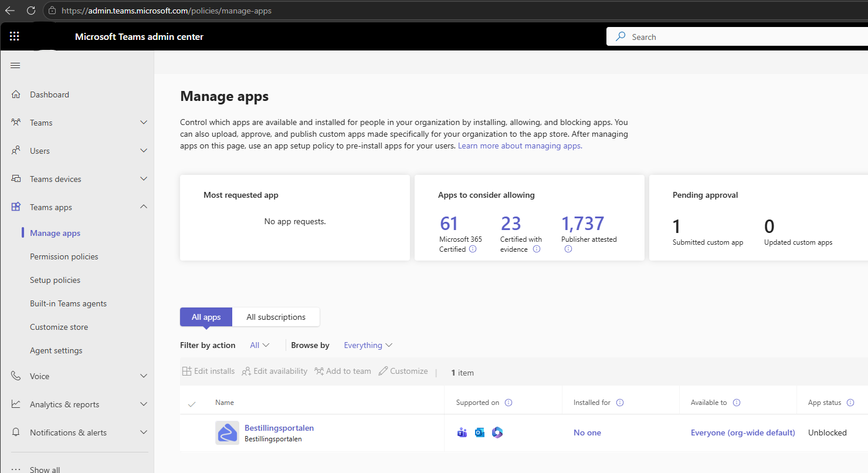Click info icon under Publisher attested
The width and height of the screenshot is (868, 473).
[x=568, y=249]
